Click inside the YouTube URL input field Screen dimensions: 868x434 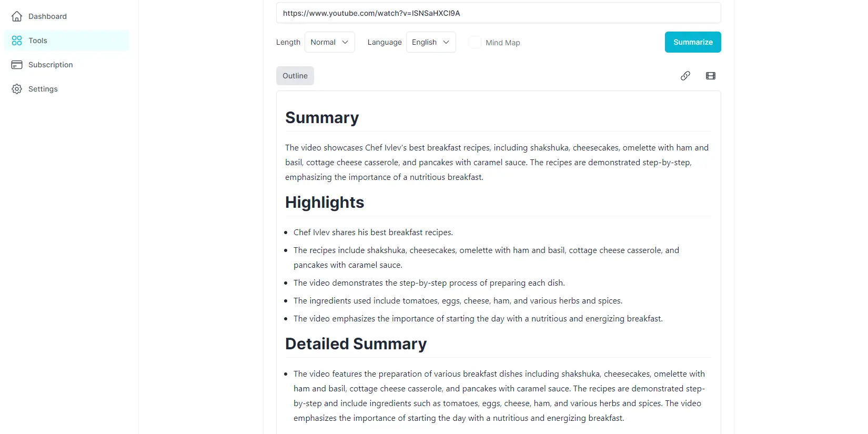[498, 13]
